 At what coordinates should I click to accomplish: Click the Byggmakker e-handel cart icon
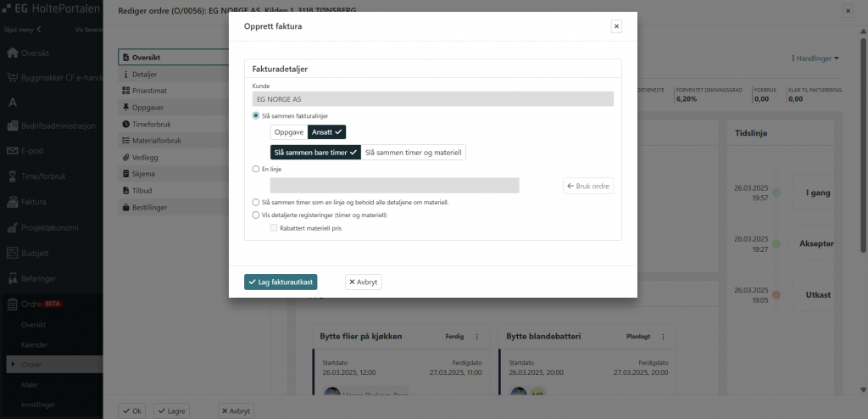coord(13,77)
